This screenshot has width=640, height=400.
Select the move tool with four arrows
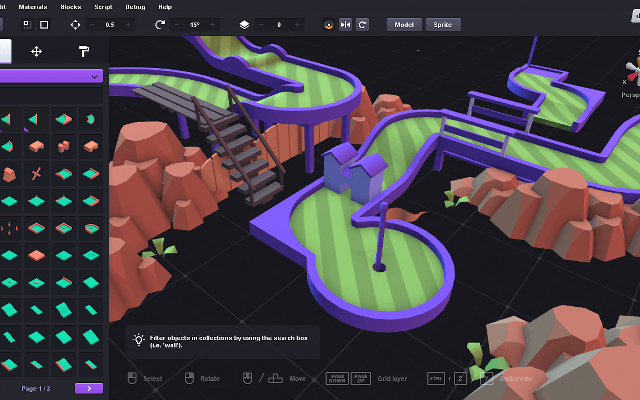(36, 51)
